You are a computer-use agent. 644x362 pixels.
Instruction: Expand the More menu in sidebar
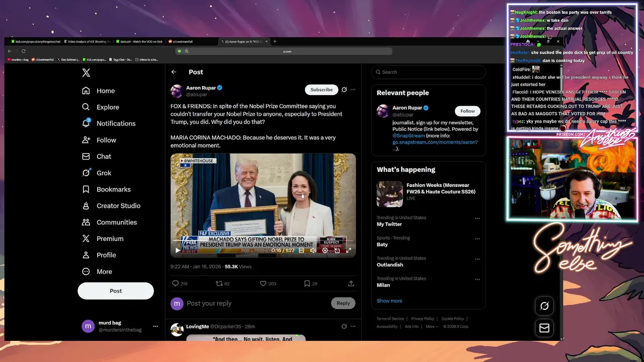97,271
